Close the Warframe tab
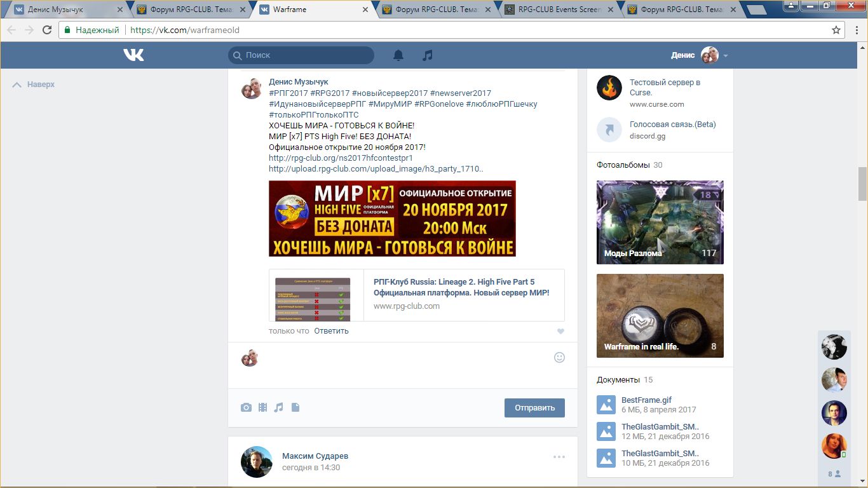 pyautogui.click(x=365, y=10)
